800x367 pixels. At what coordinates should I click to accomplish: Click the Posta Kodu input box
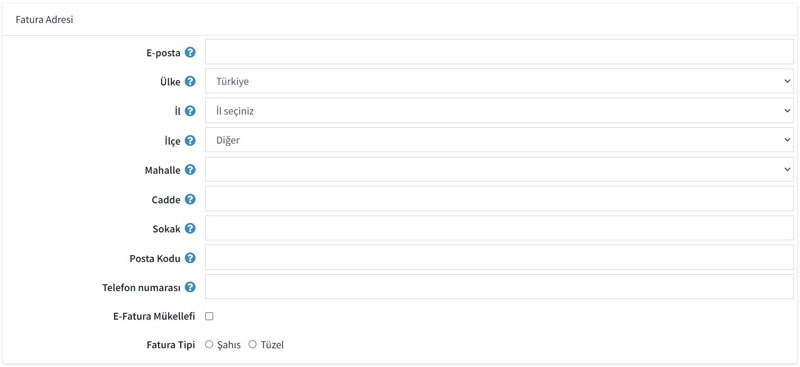pyautogui.click(x=499, y=257)
